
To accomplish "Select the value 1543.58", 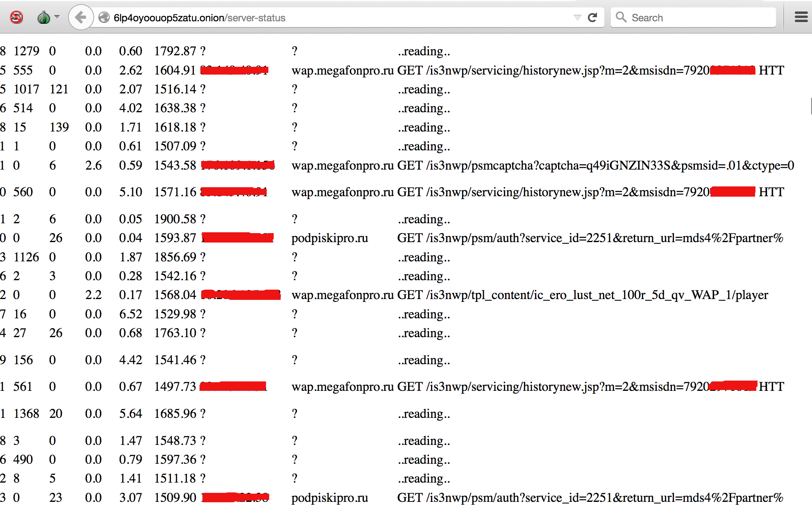I will (x=175, y=166).
